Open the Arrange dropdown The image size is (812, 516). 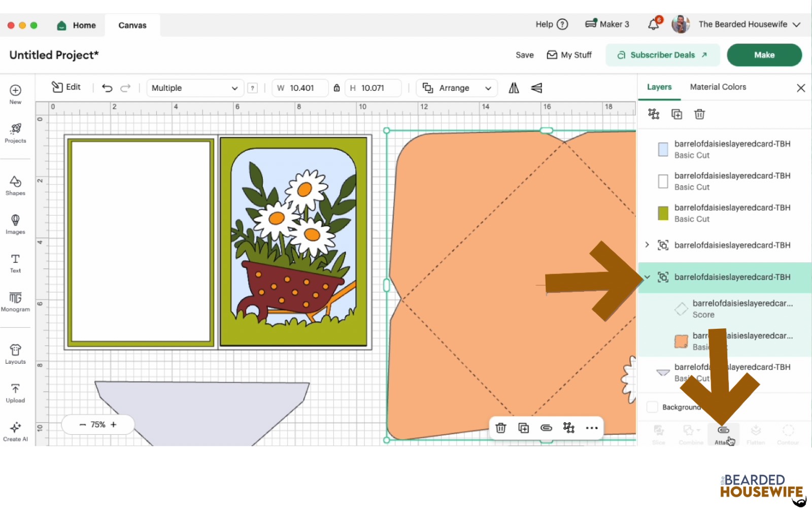[457, 88]
